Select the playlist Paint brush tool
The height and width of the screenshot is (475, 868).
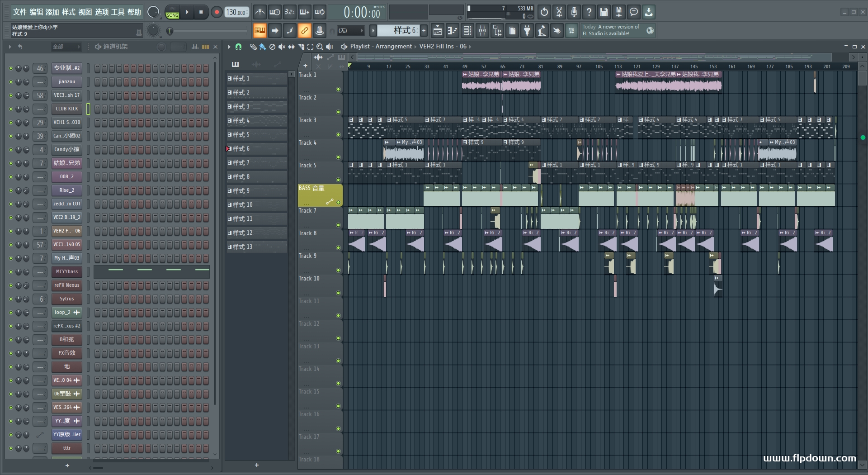263,47
